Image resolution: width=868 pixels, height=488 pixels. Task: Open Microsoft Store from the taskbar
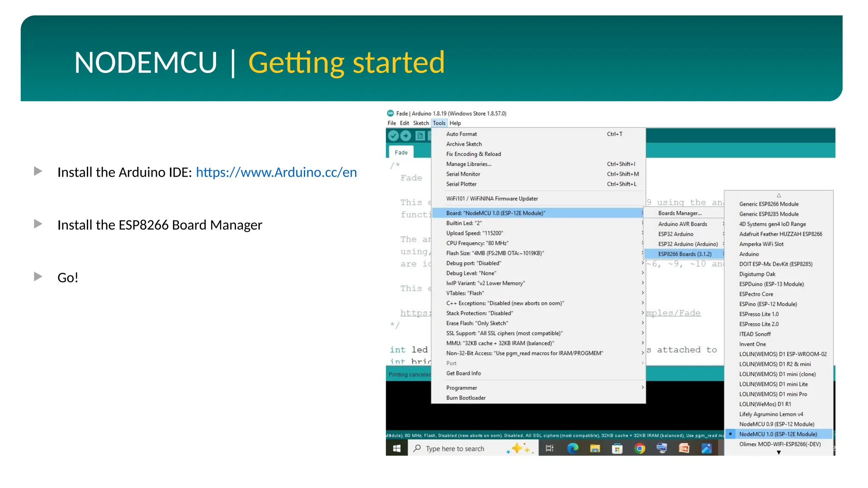pyautogui.click(x=617, y=448)
